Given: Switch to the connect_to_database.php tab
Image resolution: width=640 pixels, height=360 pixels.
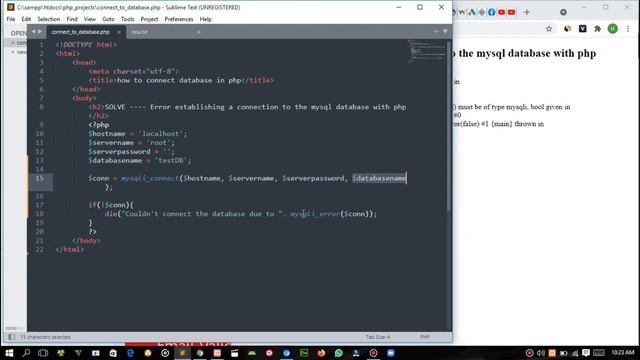Looking at the screenshot, I should pyautogui.click(x=80, y=32).
